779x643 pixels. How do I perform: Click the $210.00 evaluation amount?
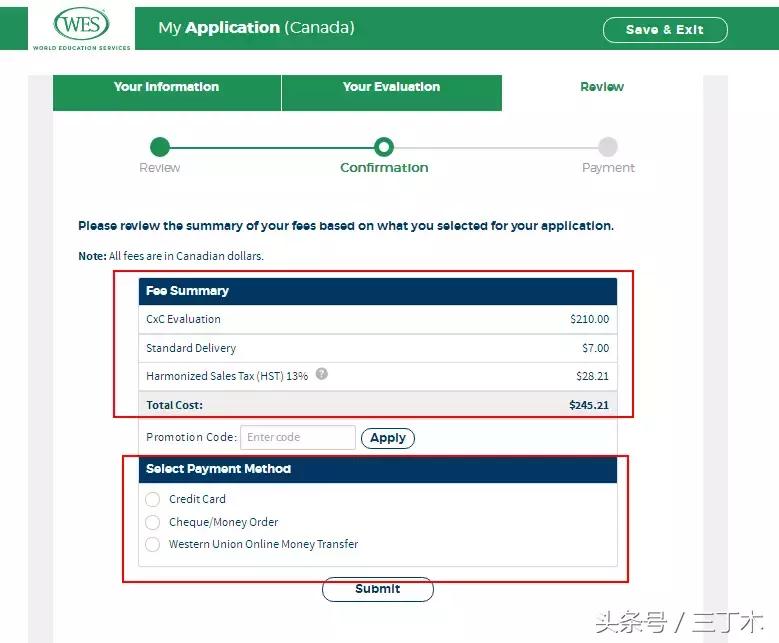click(x=590, y=319)
